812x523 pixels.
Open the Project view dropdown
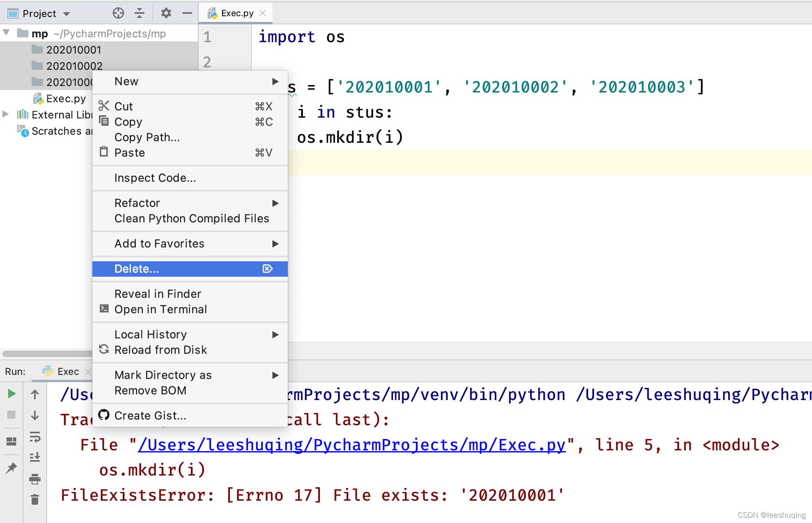tap(66, 14)
